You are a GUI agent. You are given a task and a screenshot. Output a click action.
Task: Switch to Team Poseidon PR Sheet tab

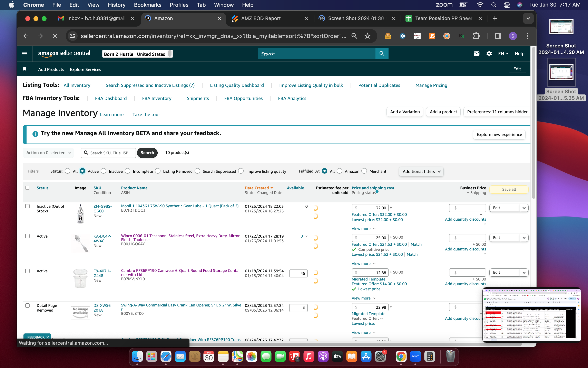click(x=444, y=18)
